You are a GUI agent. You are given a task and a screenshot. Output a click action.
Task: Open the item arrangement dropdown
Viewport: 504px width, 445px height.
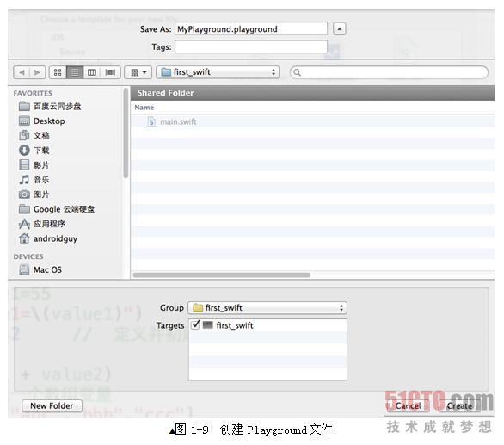[138, 72]
